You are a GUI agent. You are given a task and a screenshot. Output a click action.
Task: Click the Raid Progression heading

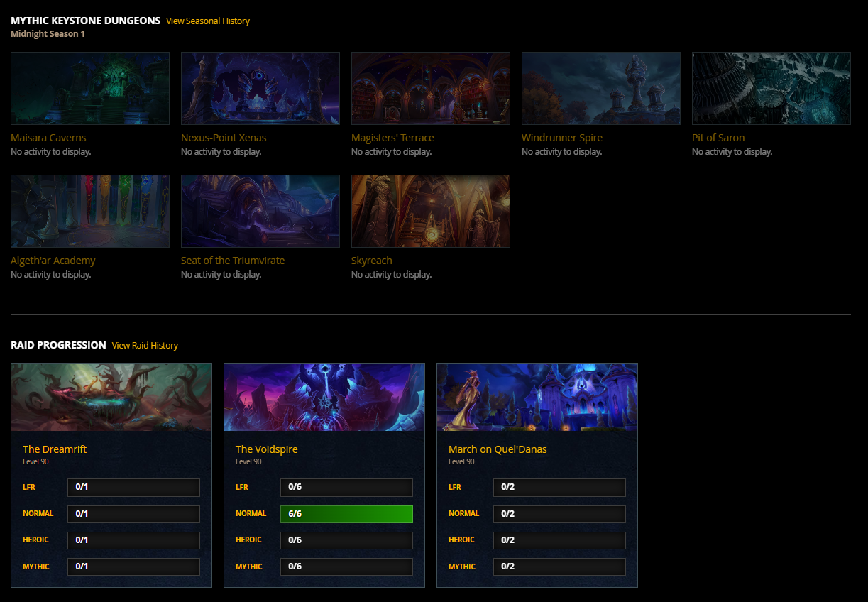click(x=58, y=345)
